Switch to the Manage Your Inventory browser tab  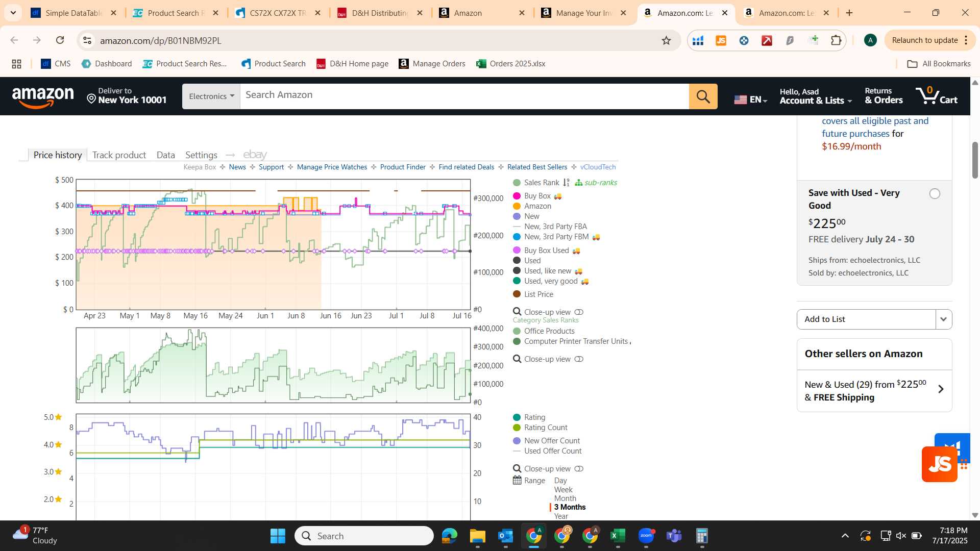583,13
